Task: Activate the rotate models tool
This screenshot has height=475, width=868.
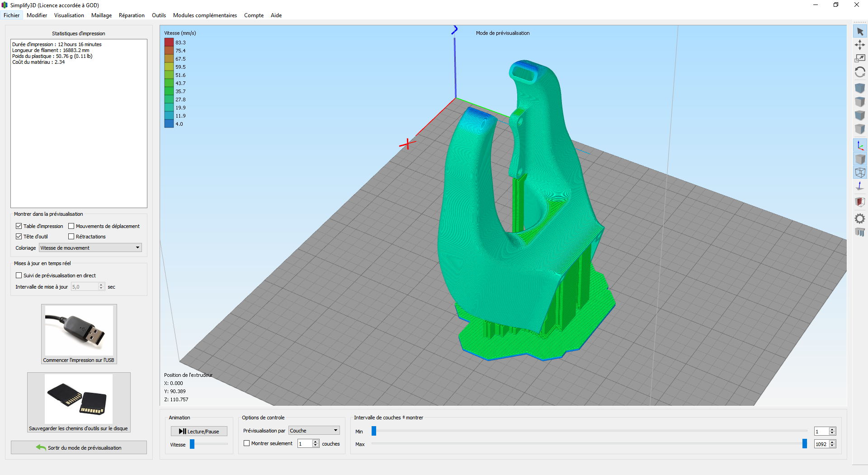Action: (x=860, y=72)
